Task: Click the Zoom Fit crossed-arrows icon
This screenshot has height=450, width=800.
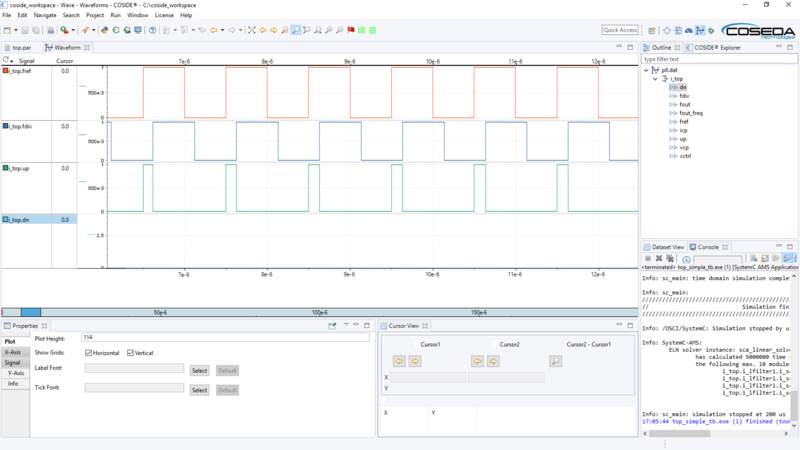Action: pos(252,30)
